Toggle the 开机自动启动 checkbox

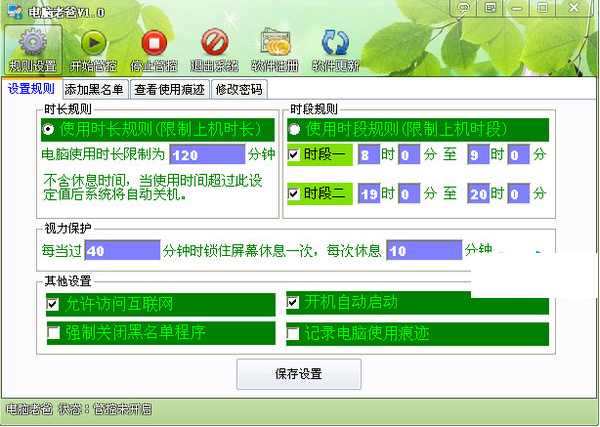(x=293, y=303)
